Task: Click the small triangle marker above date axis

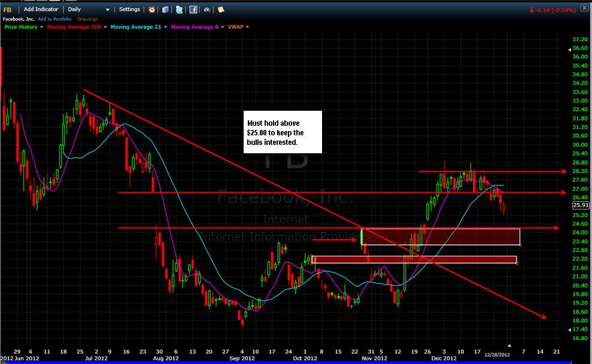Action: [509, 345]
